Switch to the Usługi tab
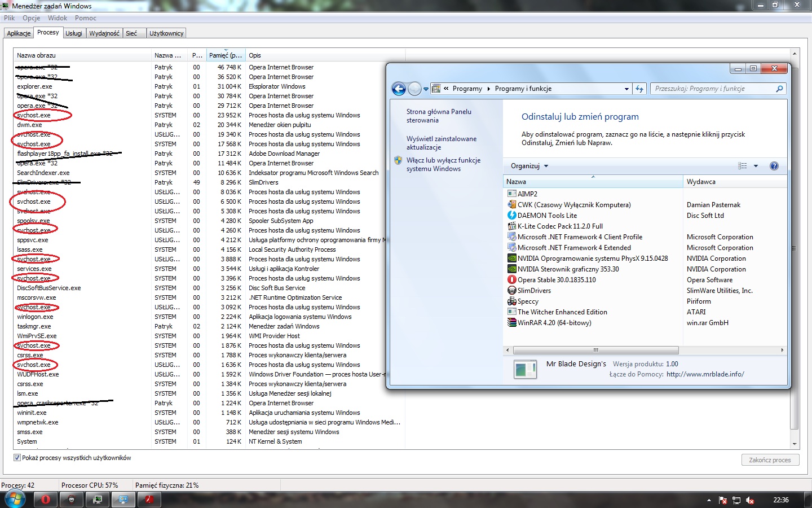812x508 pixels. point(74,33)
